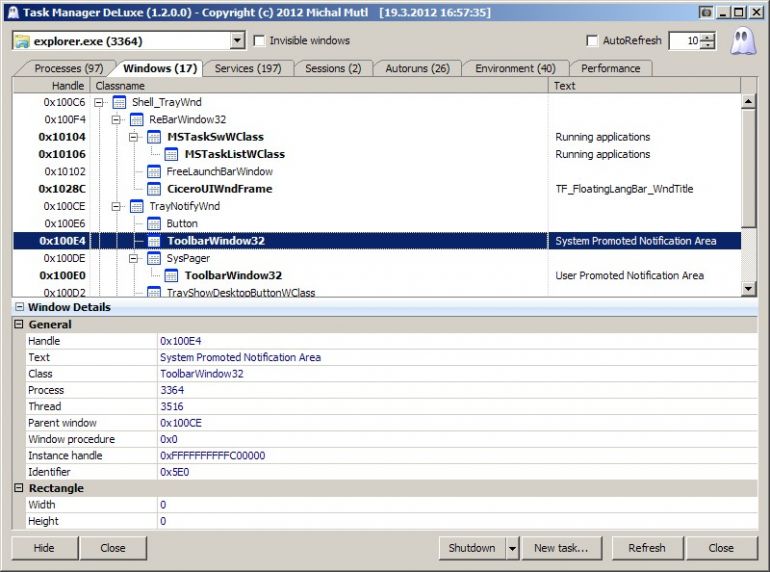770x572 pixels.
Task: Click the CiceroUIWndFrame window icon
Action: click(155, 189)
